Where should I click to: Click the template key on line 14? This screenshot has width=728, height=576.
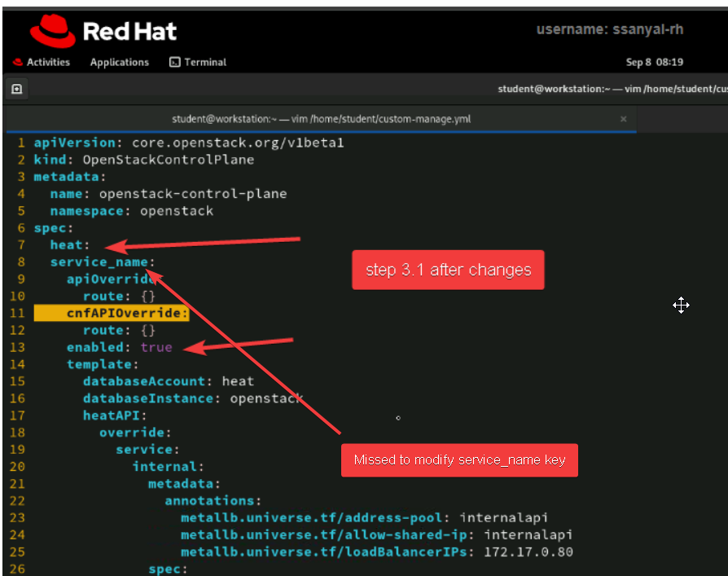pyautogui.click(x=99, y=365)
